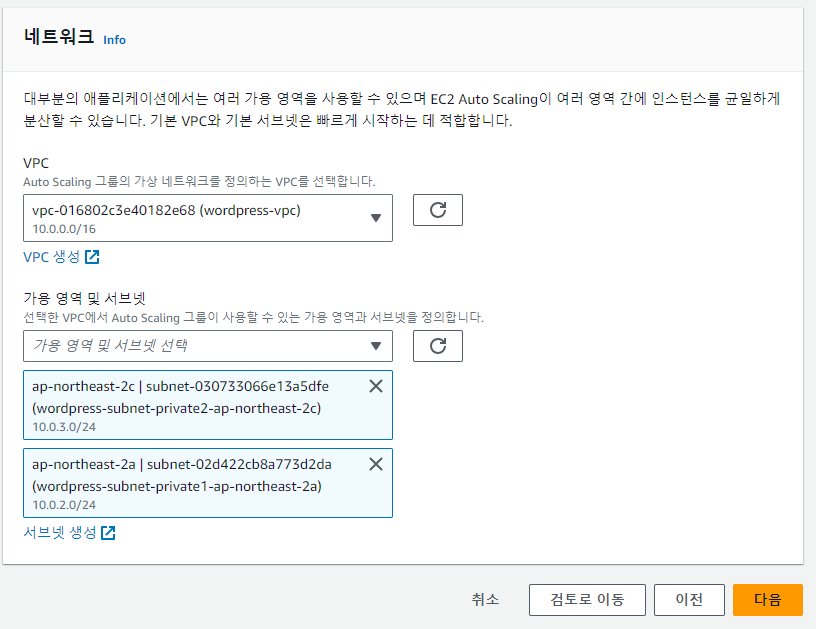Open the network Info link

[x=114, y=40]
